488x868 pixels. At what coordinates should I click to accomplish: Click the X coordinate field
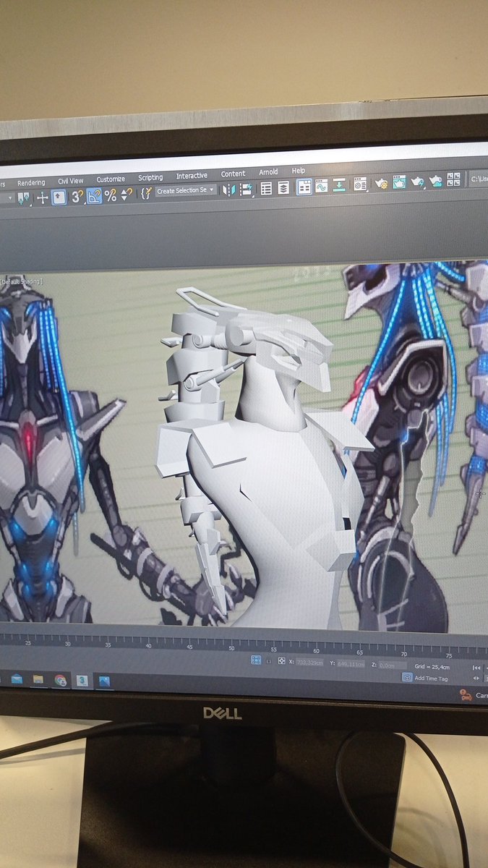pyautogui.click(x=309, y=663)
